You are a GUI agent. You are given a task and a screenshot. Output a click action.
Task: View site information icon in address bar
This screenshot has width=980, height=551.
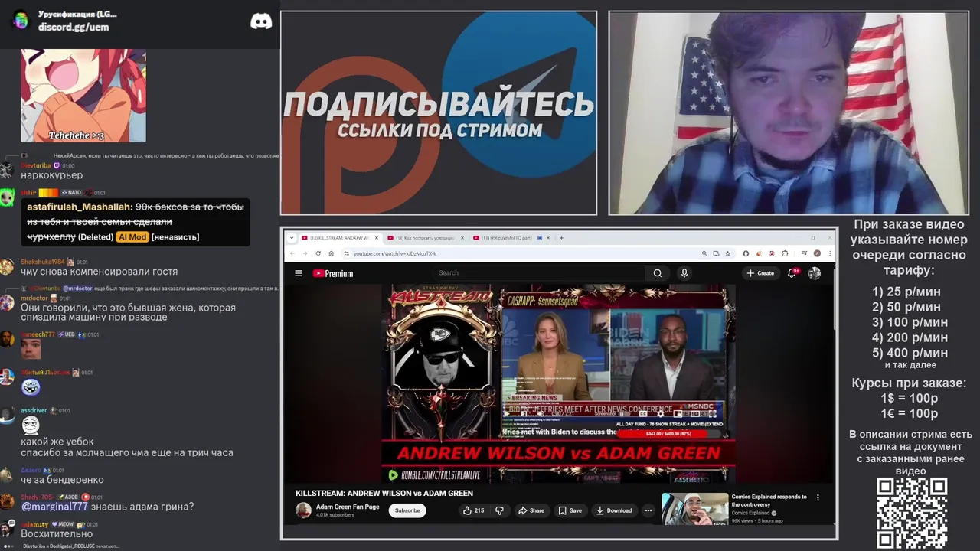pyautogui.click(x=346, y=253)
